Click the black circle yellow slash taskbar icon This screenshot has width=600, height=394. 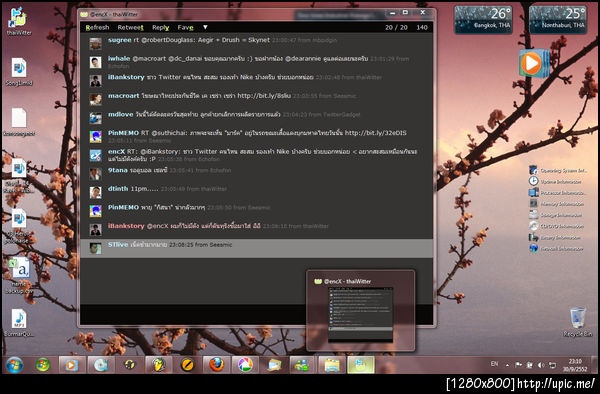coord(187,365)
